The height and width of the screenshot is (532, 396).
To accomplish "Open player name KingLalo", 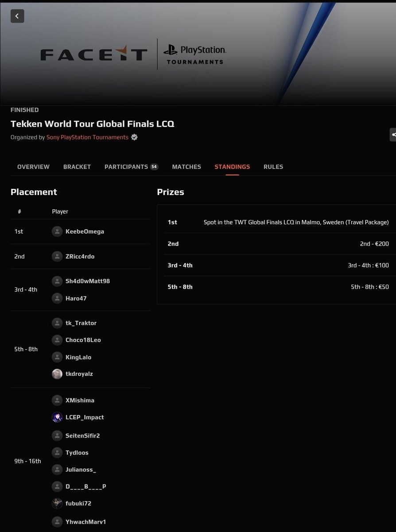I will [78, 357].
